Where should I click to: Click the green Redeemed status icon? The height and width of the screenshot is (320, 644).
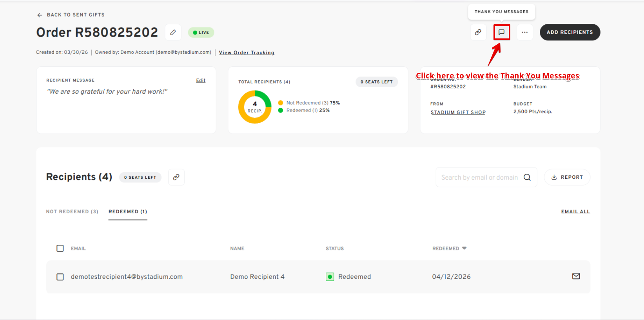tap(330, 277)
